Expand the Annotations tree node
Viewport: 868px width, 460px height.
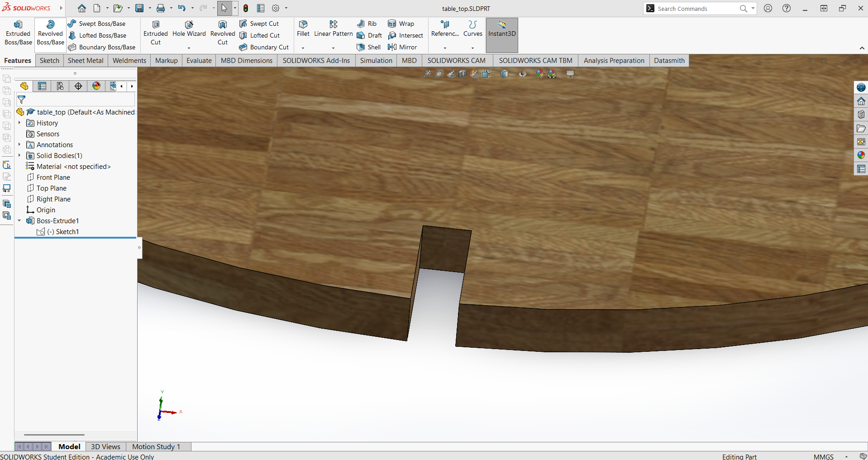[x=19, y=144]
